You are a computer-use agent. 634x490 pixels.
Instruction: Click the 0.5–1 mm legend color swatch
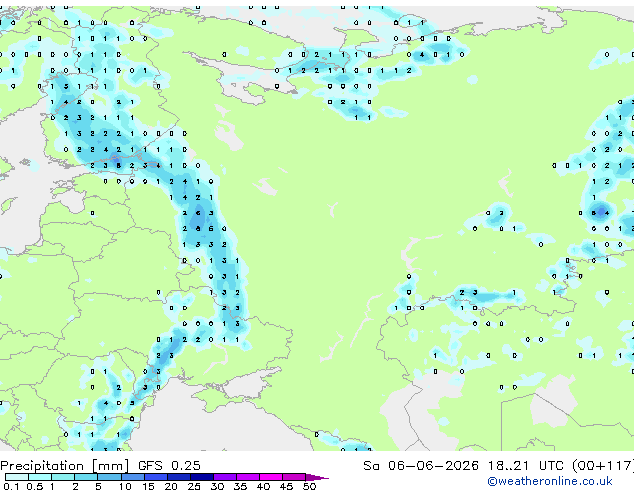pyautogui.click(x=40, y=477)
